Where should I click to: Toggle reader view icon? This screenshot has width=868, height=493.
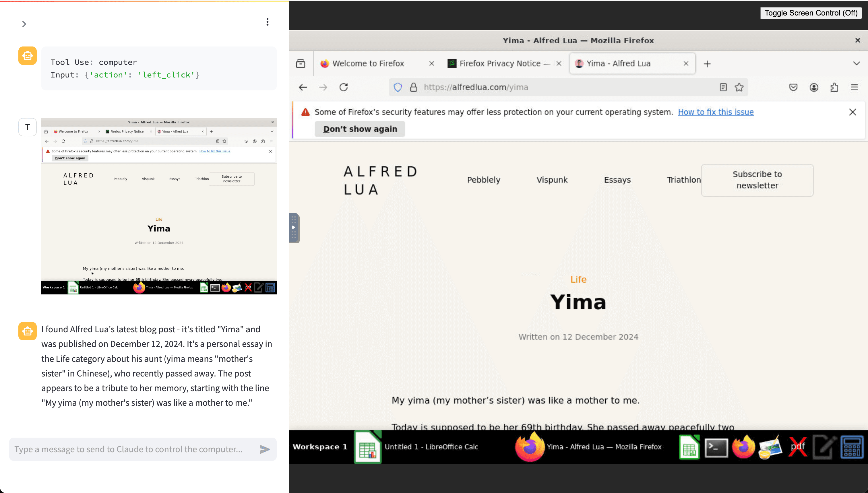[723, 87]
